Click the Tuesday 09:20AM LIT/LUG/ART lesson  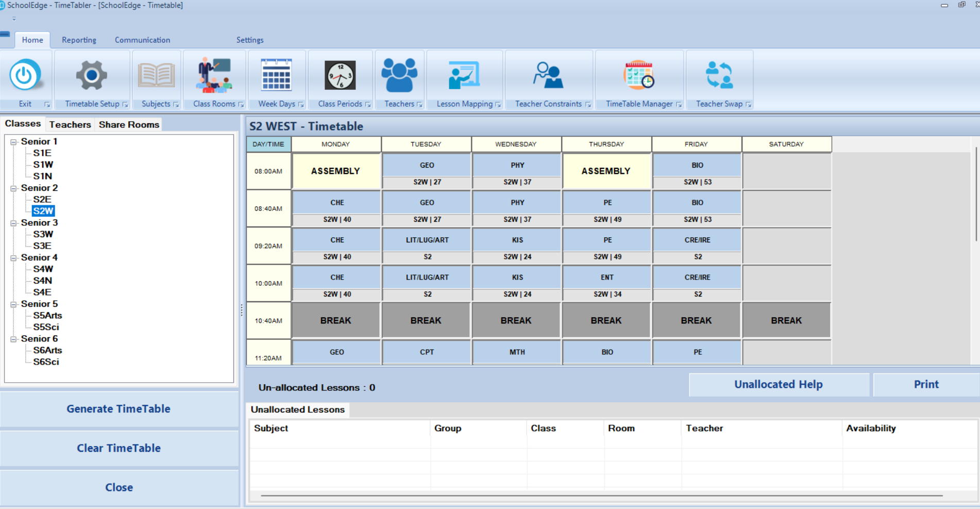point(427,246)
